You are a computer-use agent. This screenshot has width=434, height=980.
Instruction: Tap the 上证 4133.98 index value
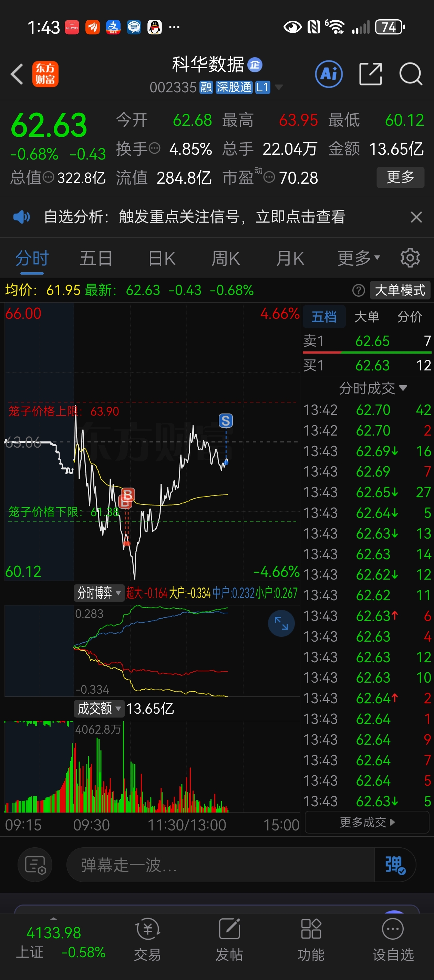[x=54, y=933]
